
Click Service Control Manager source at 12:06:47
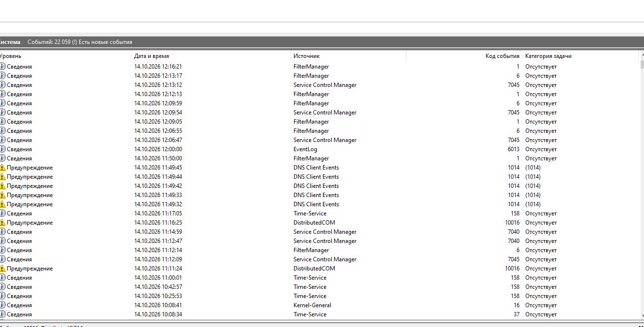pos(325,140)
